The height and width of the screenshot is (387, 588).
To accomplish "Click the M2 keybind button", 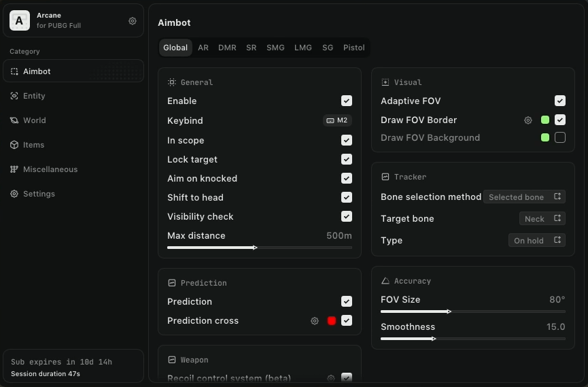I will (x=337, y=120).
